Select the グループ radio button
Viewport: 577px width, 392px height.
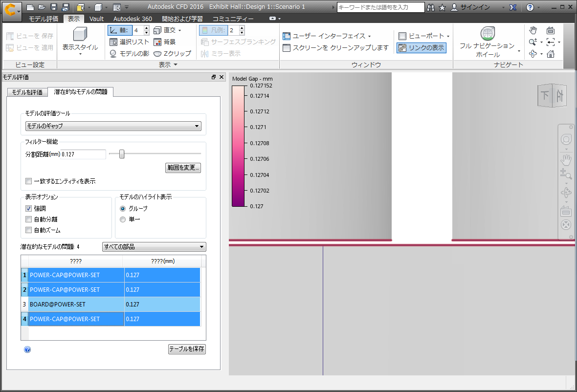pyautogui.click(x=123, y=209)
